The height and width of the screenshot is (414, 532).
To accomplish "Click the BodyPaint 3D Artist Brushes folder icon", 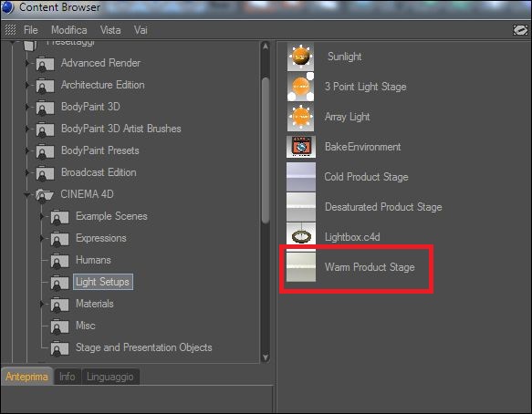I will click(45, 129).
